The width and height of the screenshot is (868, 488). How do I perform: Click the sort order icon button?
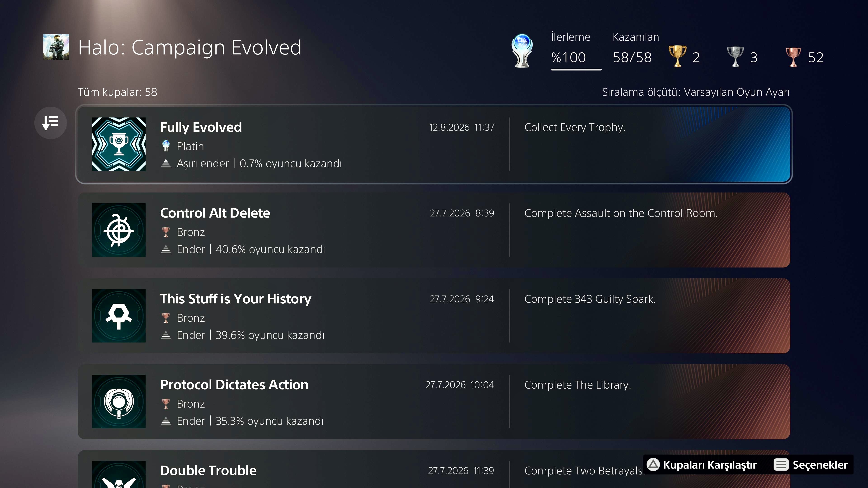[x=51, y=123]
